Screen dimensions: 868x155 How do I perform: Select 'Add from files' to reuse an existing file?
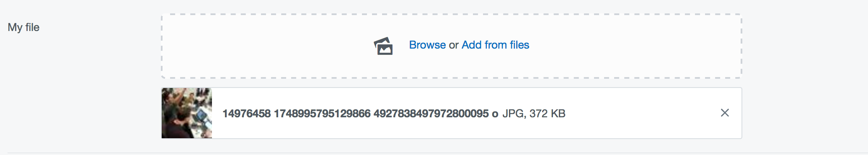pos(495,45)
